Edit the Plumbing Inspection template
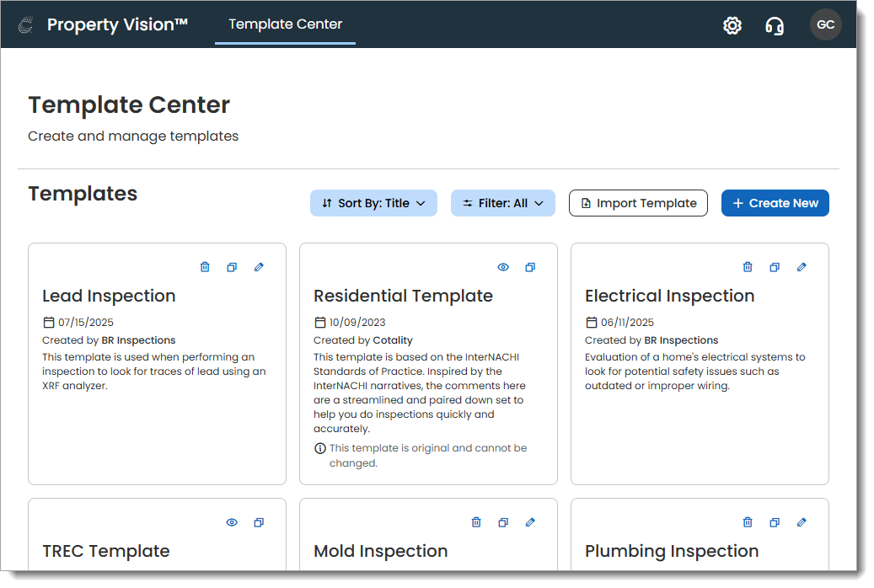874x588 pixels. [x=802, y=522]
